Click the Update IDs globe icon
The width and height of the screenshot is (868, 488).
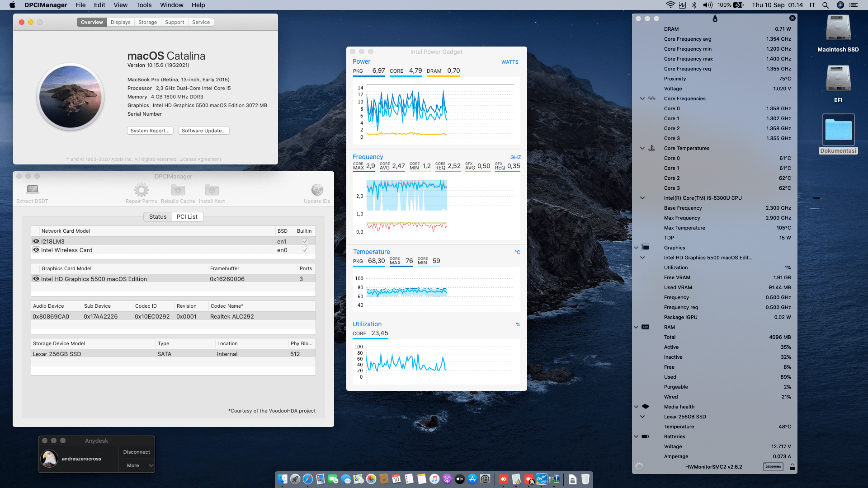tap(317, 190)
